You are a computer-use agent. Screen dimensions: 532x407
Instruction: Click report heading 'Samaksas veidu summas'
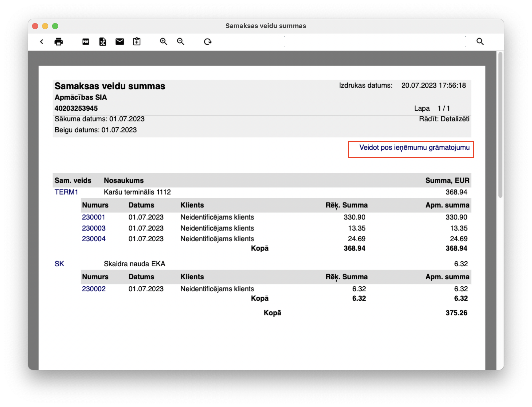[110, 86]
